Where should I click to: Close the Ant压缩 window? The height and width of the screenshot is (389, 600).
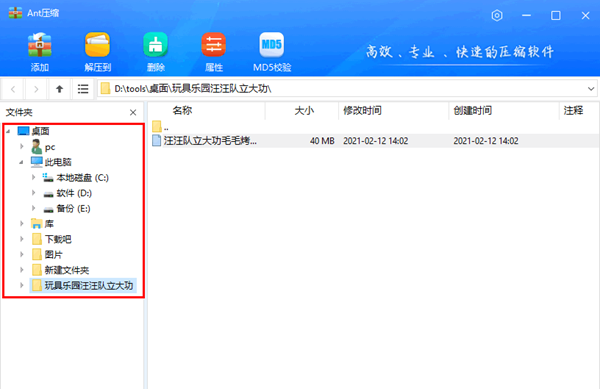585,16
